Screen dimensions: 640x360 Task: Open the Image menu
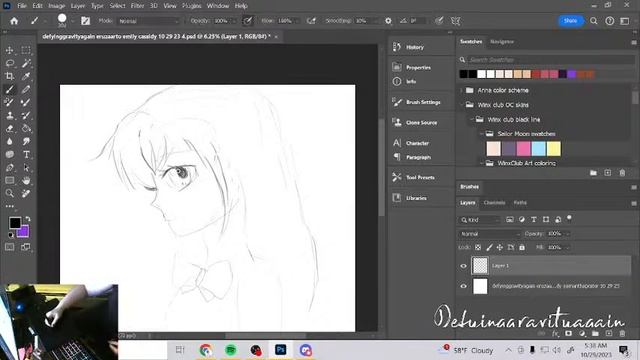(57, 6)
